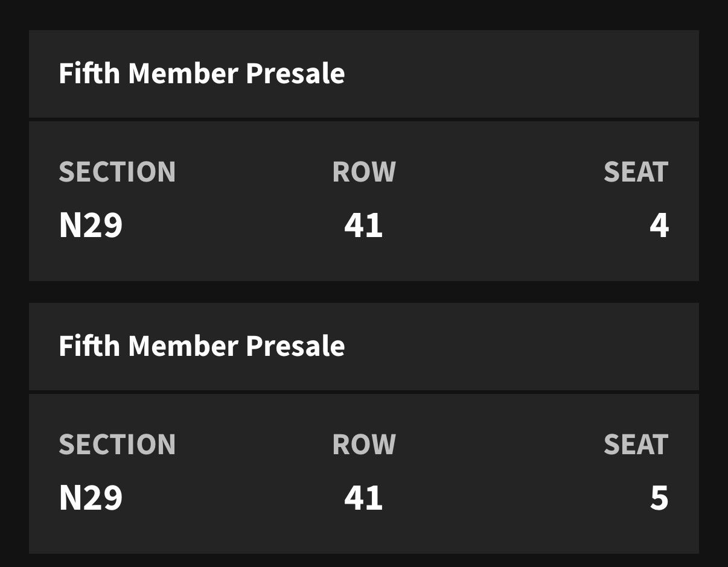Image resolution: width=728 pixels, height=567 pixels.
Task: Click the word Presale in seat 4 header
Action: [x=295, y=74]
